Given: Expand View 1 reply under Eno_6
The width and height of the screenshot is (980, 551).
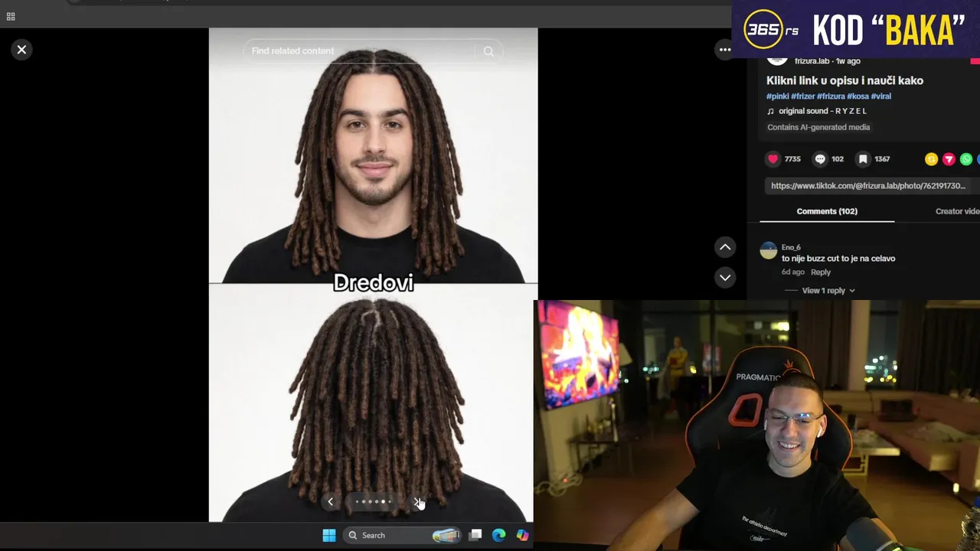Looking at the screenshot, I should pos(828,291).
